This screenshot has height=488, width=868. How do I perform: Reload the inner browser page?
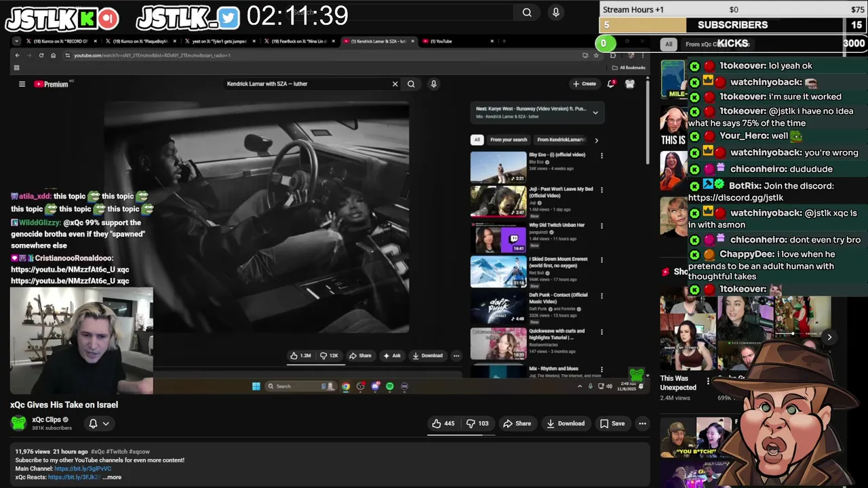(x=41, y=56)
